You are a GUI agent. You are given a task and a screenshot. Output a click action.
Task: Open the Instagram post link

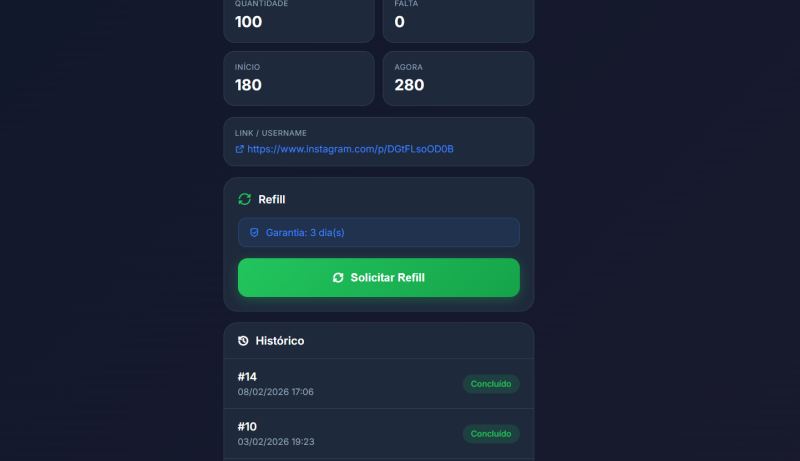click(350, 149)
